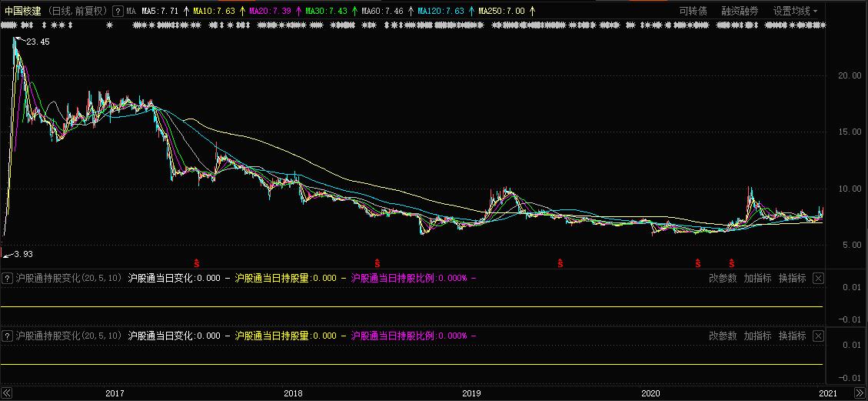The height and width of the screenshot is (401, 868).
Task: Click the MA60:7.46 label
Action: pyautogui.click(x=383, y=11)
